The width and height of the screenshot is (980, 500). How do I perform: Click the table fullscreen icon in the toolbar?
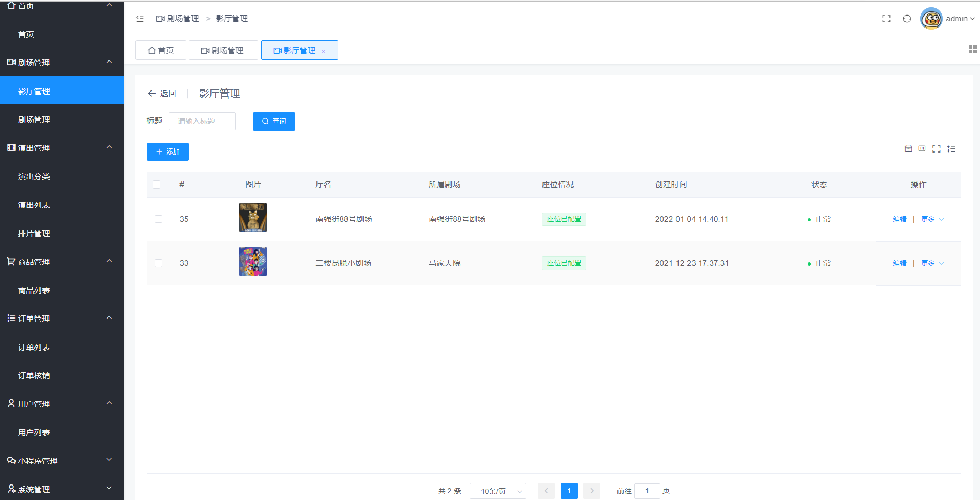pos(937,149)
